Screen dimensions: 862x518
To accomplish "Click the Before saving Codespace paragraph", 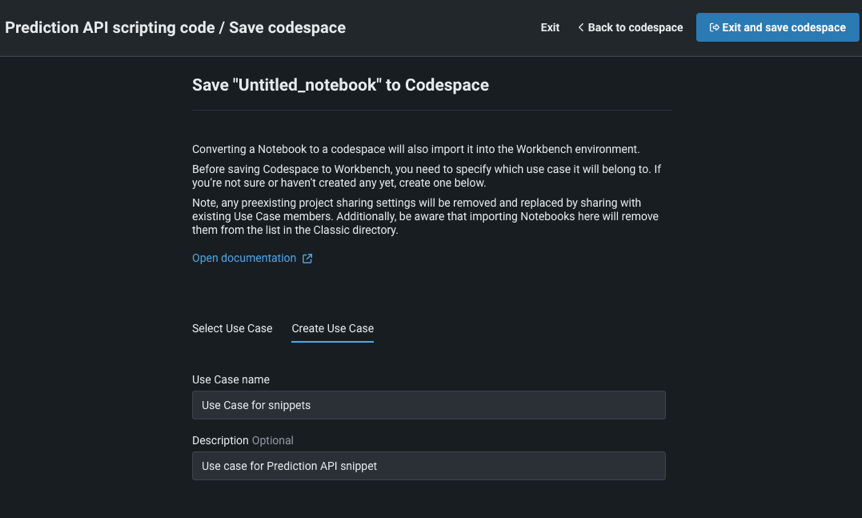I will 426,176.
